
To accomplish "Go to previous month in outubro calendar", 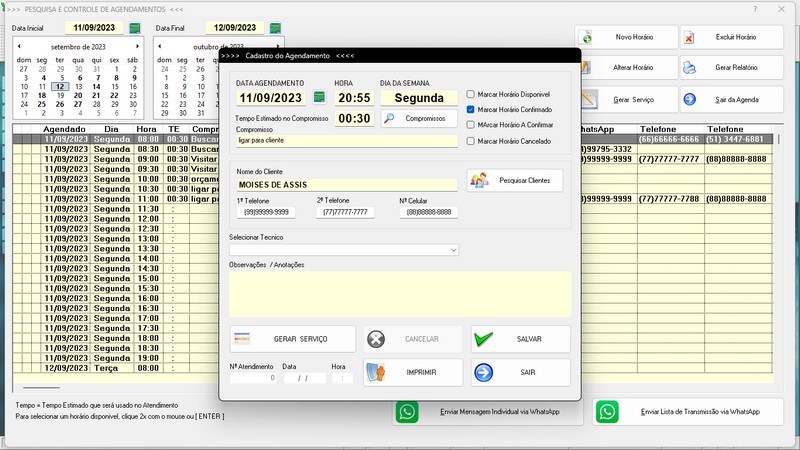I will coord(159,46).
